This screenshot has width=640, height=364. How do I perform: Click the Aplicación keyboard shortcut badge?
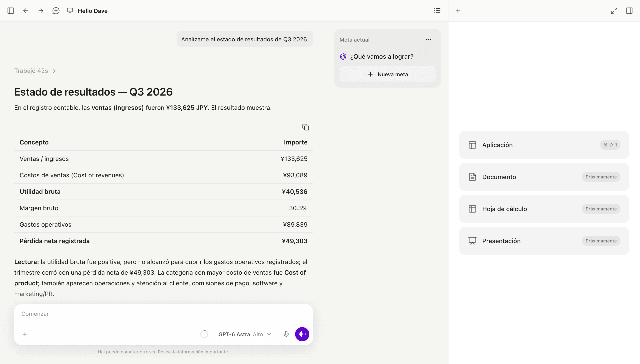click(x=610, y=145)
